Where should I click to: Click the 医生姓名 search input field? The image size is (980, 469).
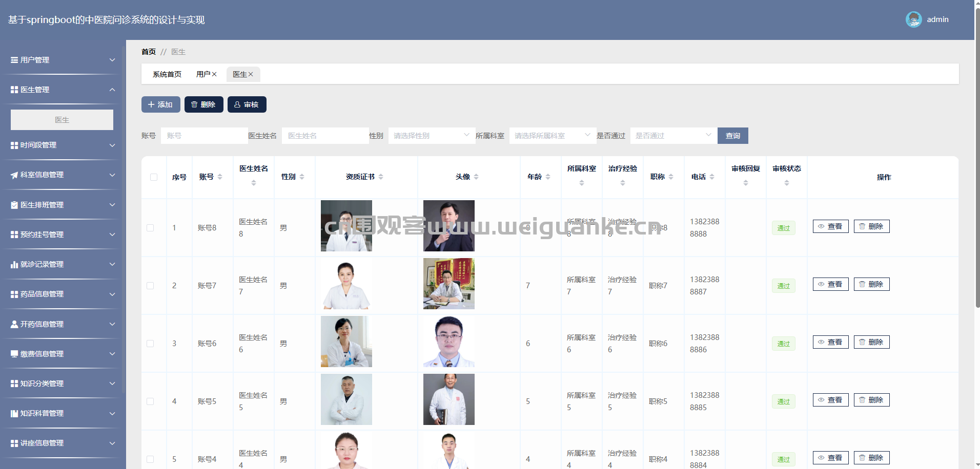[325, 136]
